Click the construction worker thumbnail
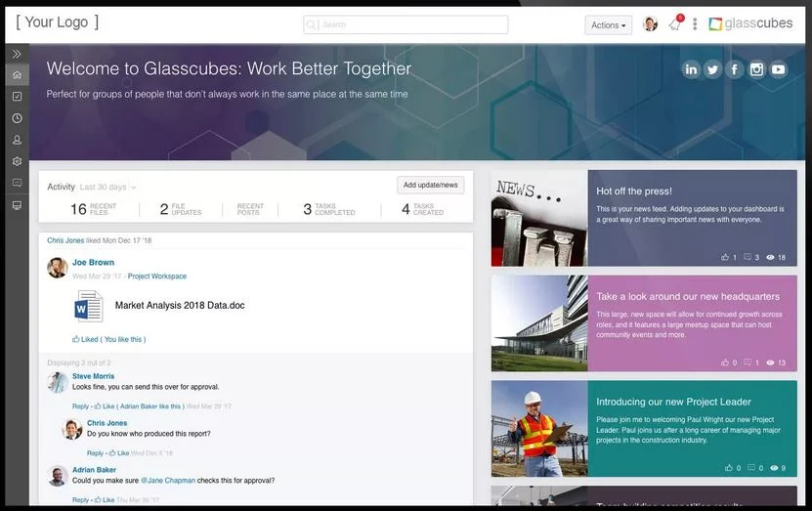 pos(539,429)
